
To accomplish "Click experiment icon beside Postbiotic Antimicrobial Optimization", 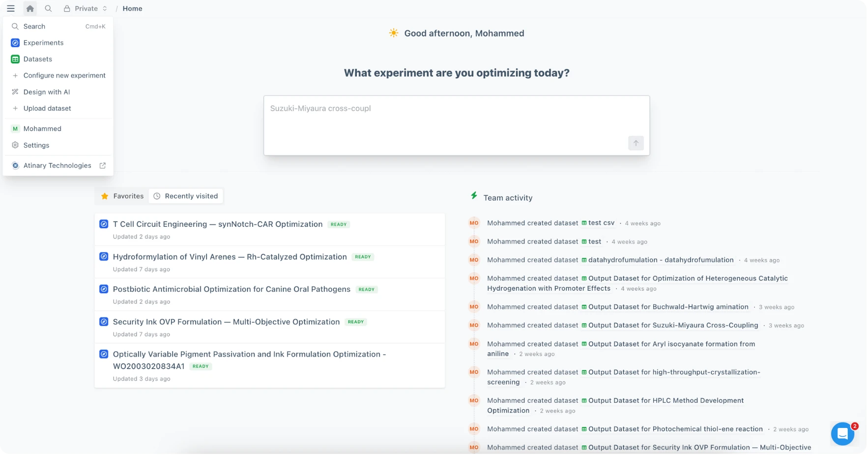I will [104, 289].
